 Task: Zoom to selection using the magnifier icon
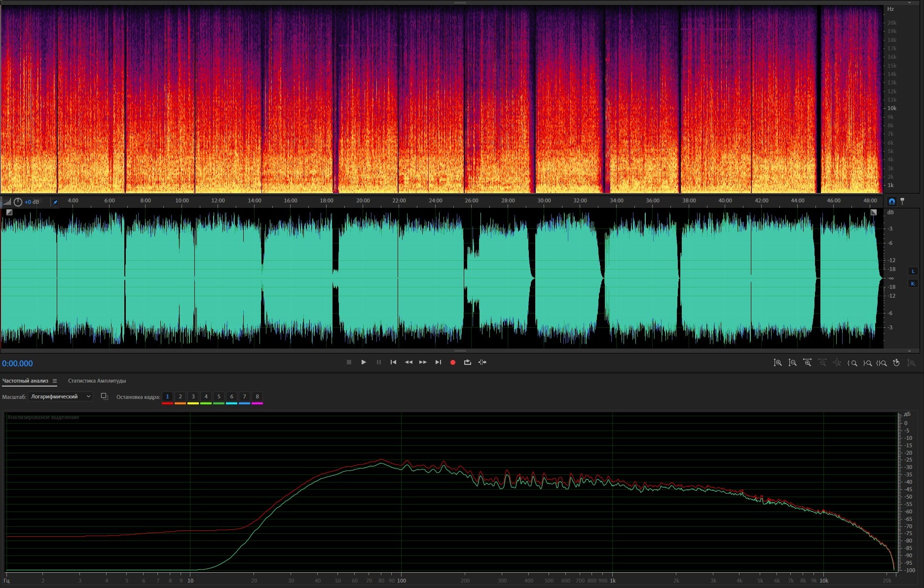(882, 363)
